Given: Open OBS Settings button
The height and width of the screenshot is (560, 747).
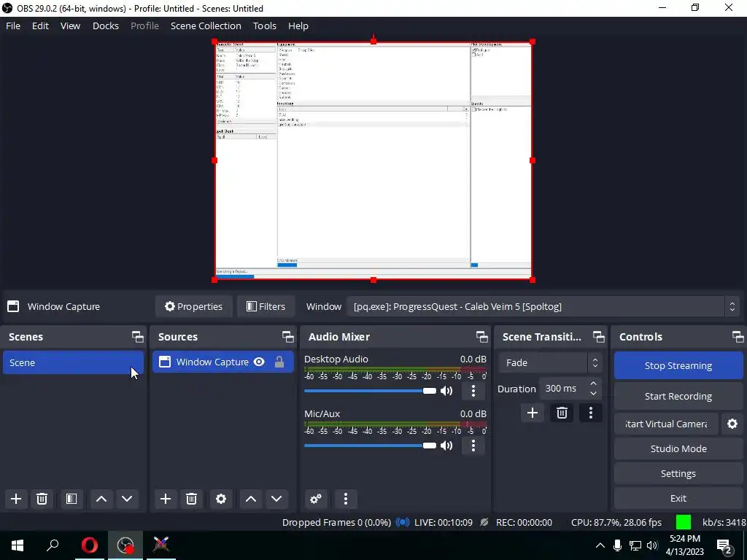Looking at the screenshot, I should click(678, 473).
